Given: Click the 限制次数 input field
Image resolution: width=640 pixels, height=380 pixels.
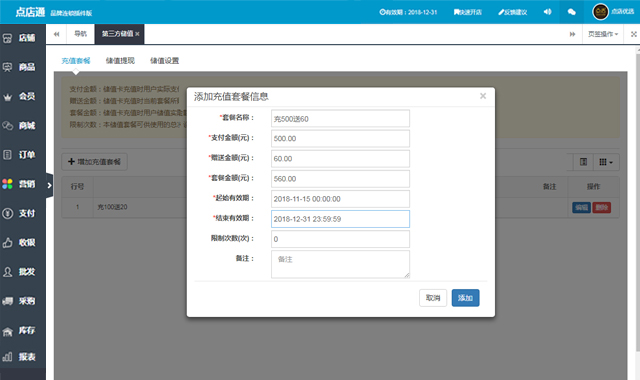Looking at the screenshot, I should point(340,239).
